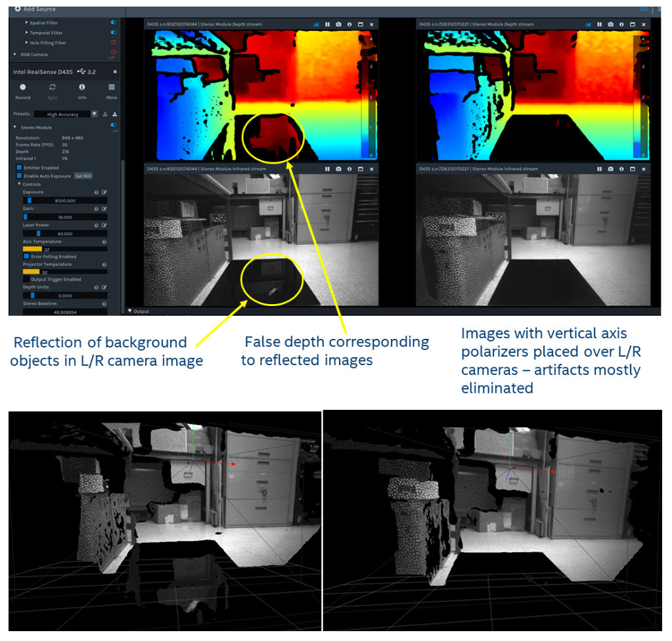Maximize the 728312070221 Infrared stream window
Image resolution: width=672 pixels, height=641 pixels.
[633, 169]
